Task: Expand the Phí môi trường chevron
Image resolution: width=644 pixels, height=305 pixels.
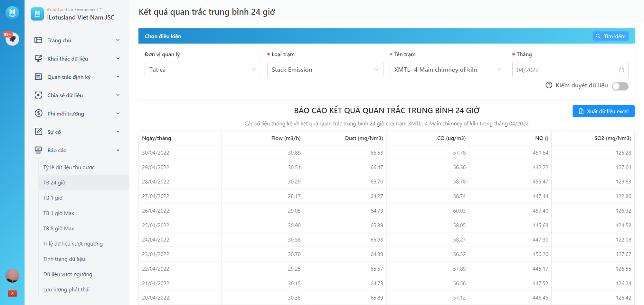Action: point(118,113)
